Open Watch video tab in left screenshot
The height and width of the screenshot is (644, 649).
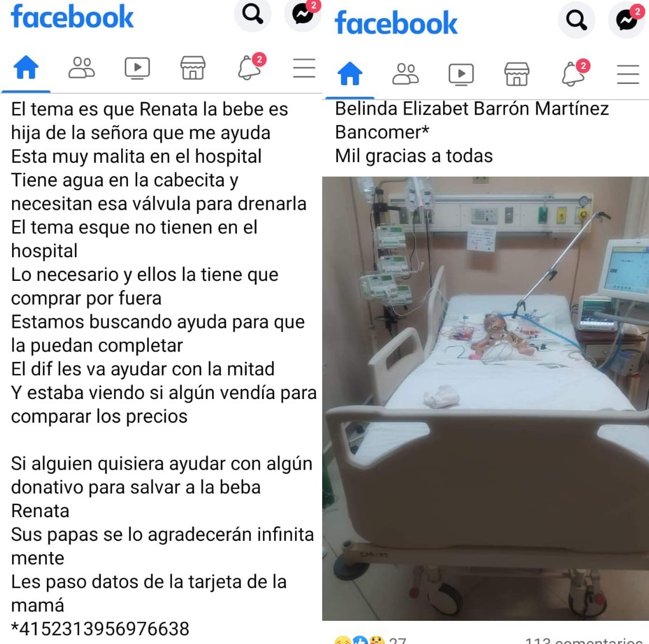click(137, 68)
